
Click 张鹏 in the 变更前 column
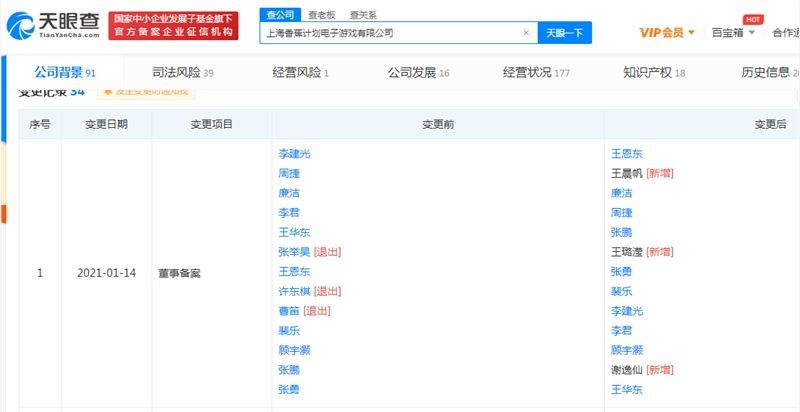[289, 370]
